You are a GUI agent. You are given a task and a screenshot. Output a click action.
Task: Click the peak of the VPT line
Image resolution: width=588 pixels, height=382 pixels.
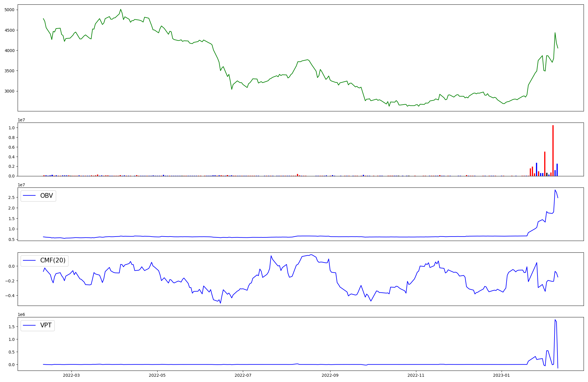(x=555, y=320)
